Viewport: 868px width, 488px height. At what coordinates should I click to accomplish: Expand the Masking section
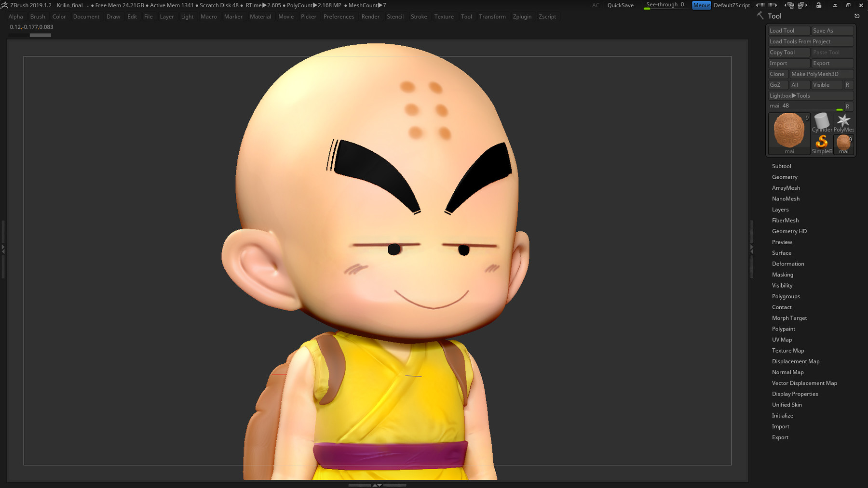pyautogui.click(x=783, y=275)
